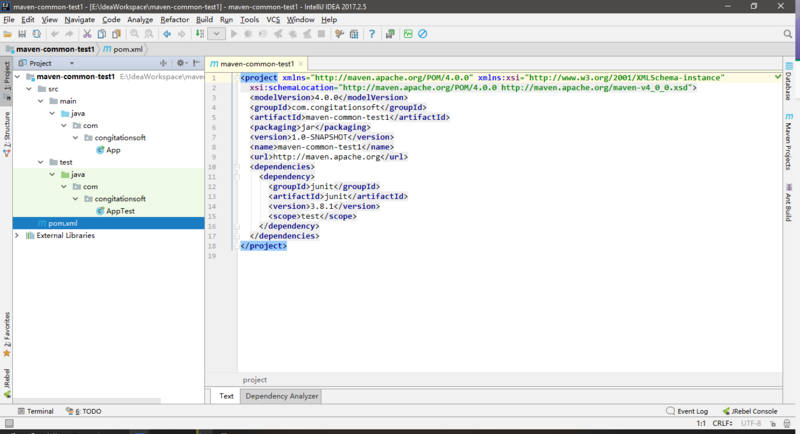Image resolution: width=800 pixels, height=434 pixels.
Task: Open the Refactor menu
Action: (174, 19)
